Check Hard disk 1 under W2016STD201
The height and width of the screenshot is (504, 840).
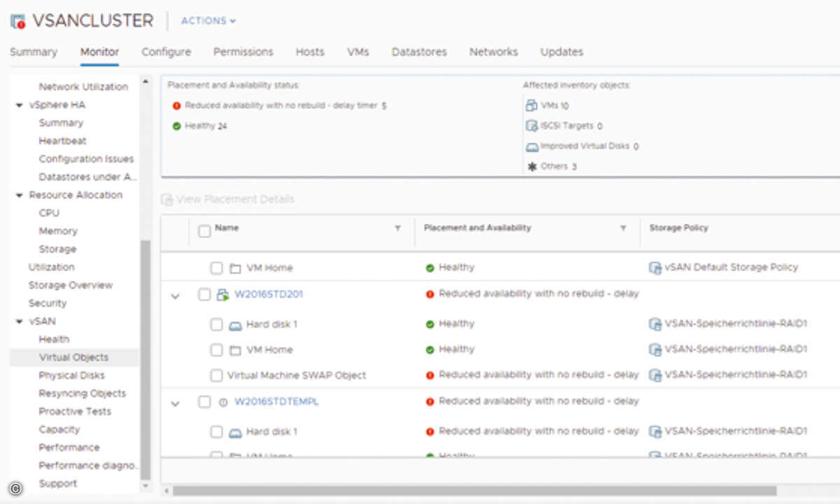click(x=217, y=325)
